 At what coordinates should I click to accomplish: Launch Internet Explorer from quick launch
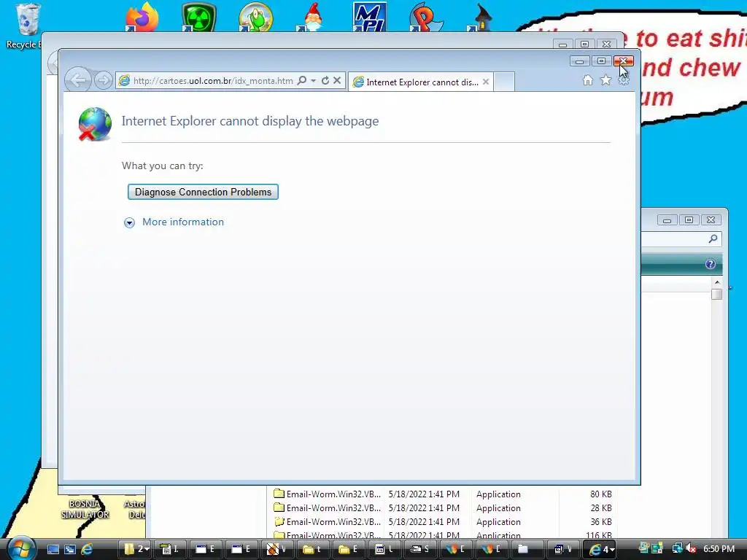pyautogui.click(x=88, y=549)
